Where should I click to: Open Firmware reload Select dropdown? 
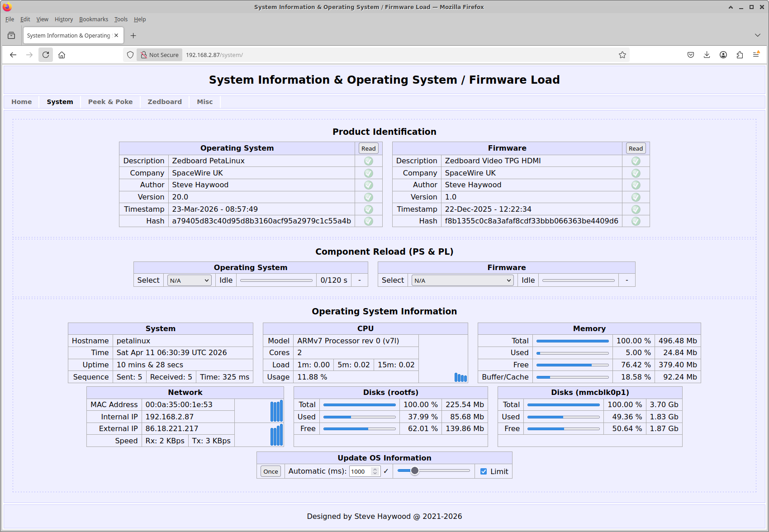click(x=462, y=280)
